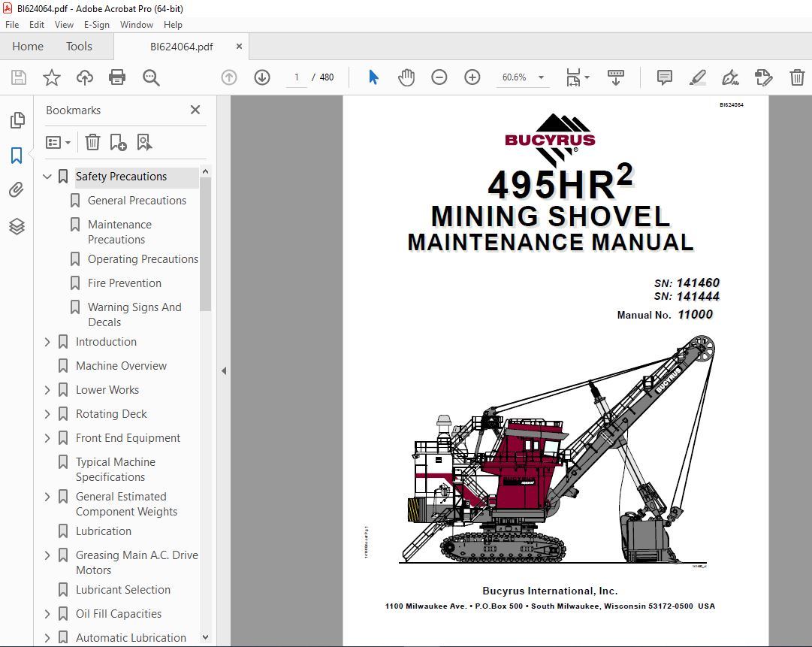Choose the Selection arrow tool

pyautogui.click(x=373, y=77)
